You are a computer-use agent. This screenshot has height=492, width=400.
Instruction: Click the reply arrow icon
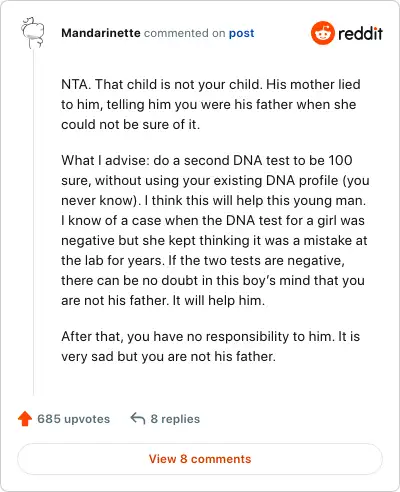138,419
